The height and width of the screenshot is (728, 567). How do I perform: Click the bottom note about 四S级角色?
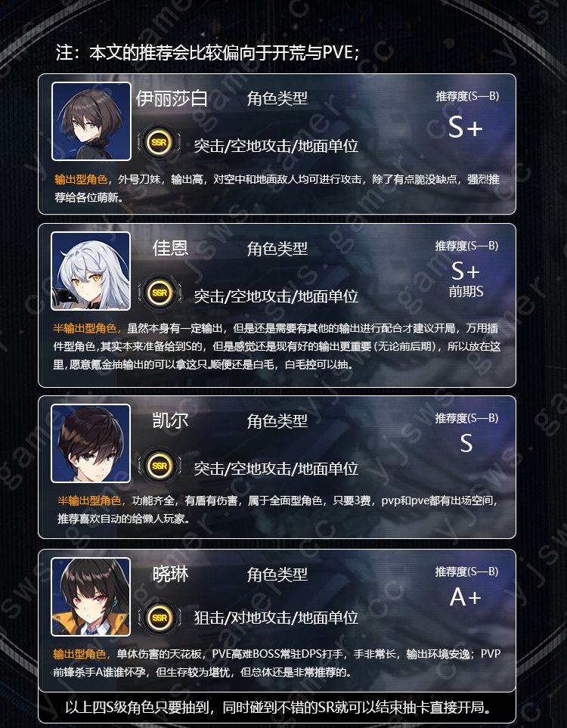[277, 708]
